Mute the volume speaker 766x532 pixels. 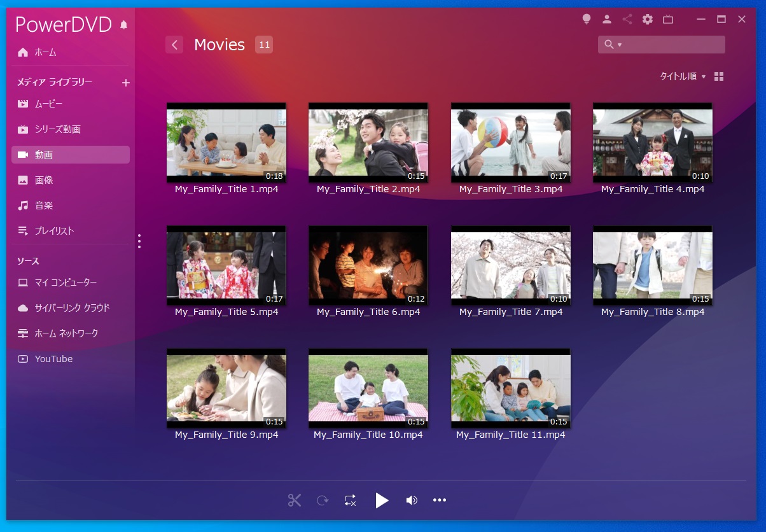pyautogui.click(x=412, y=500)
